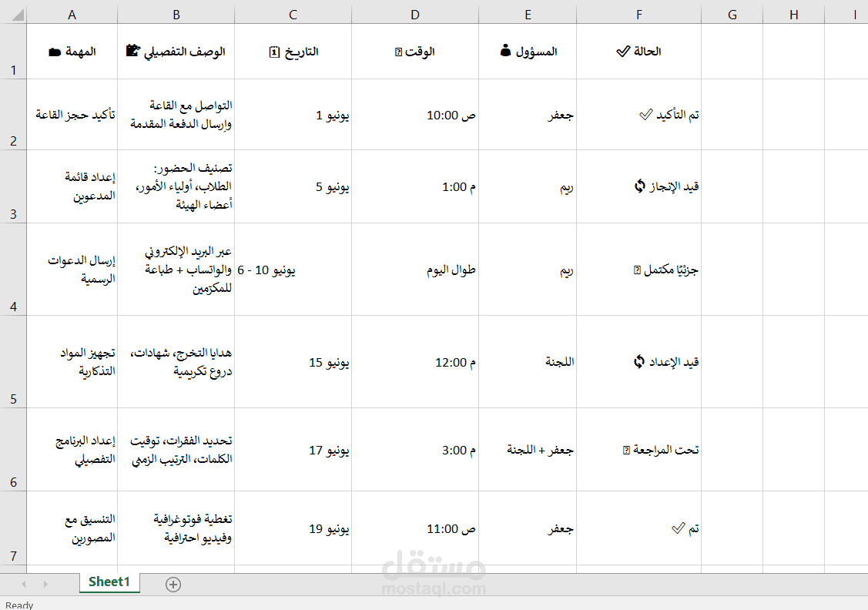This screenshot has width=868, height=610.
Task: Select the description cell تحديد الفقرات
Action: [x=176, y=450]
